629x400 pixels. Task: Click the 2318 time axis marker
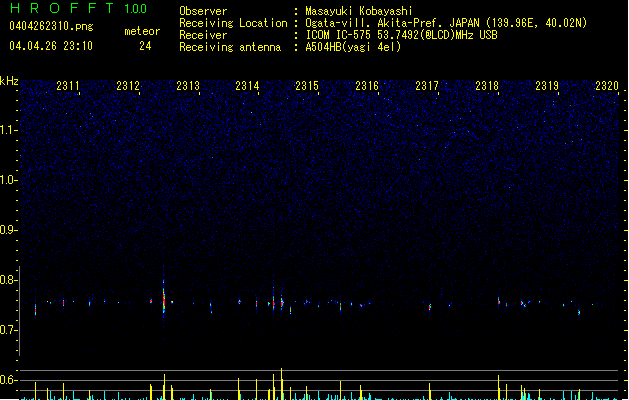pos(487,86)
